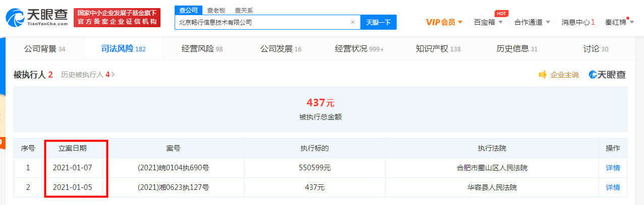Open the 秦红棉 user account menu
Viewport: 644px width, 205px height.
pyautogui.click(x=619, y=22)
